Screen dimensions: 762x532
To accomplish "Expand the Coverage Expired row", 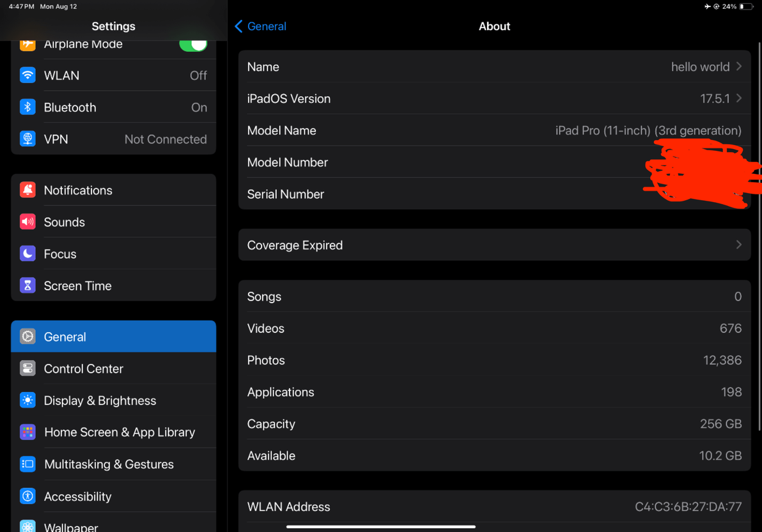I will click(x=494, y=245).
